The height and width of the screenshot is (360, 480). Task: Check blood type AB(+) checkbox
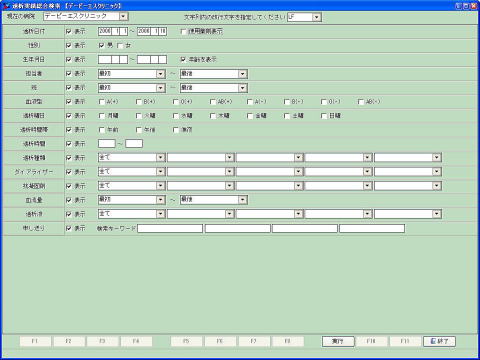tap(213, 102)
